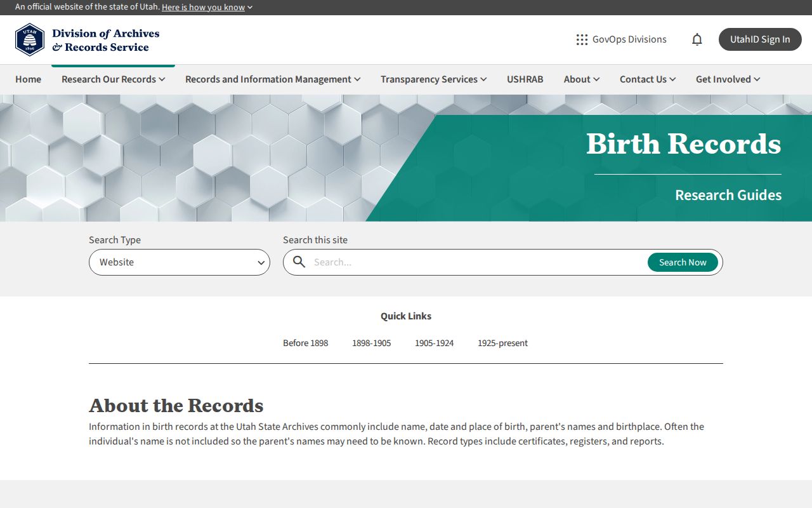The width and height of the screenshot is (812, 508).
Task: Click the UtahID Sign In button
Action: [760, 39]
